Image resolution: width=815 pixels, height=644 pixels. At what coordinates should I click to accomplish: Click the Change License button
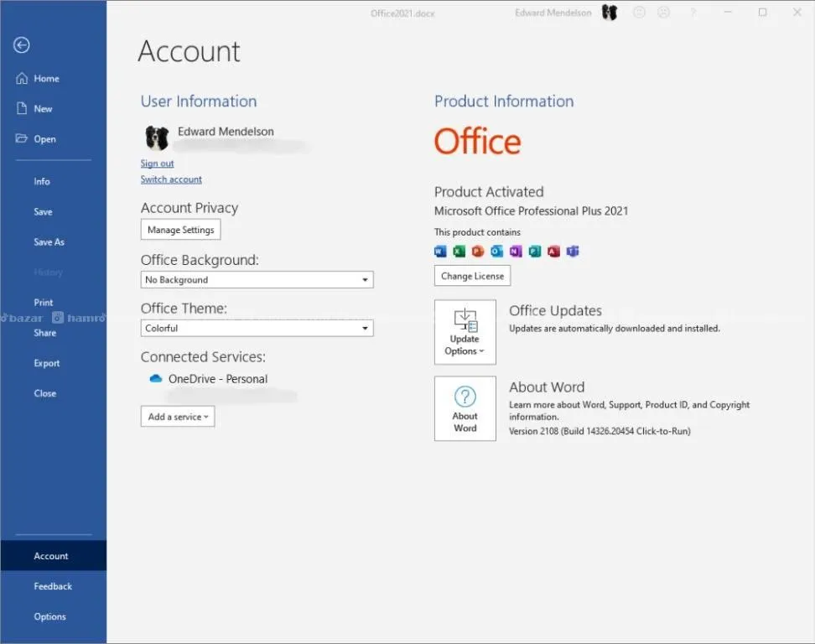click(472, 276)
